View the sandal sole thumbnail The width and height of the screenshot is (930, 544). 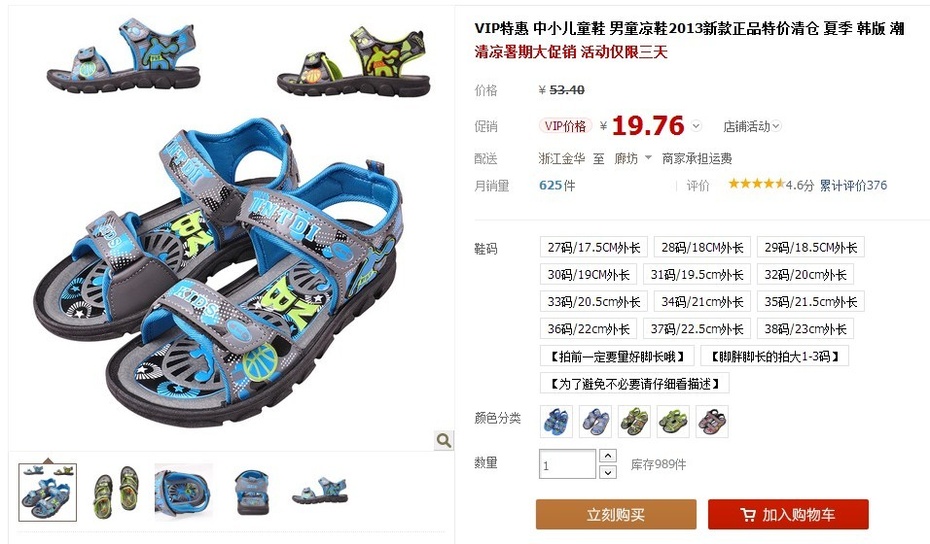tap(184, 492)
